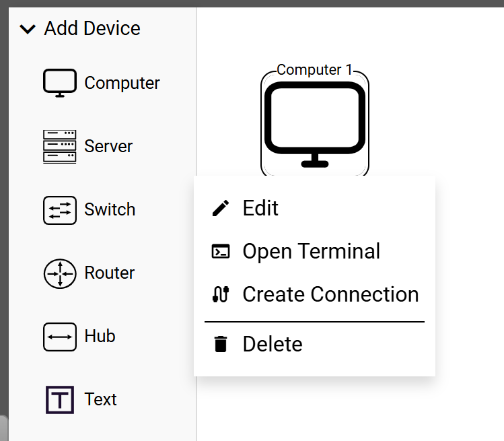Click the pencil icon beside Edit
The image size is (504, 441).
pyautogui.click(x=221, y=209)
